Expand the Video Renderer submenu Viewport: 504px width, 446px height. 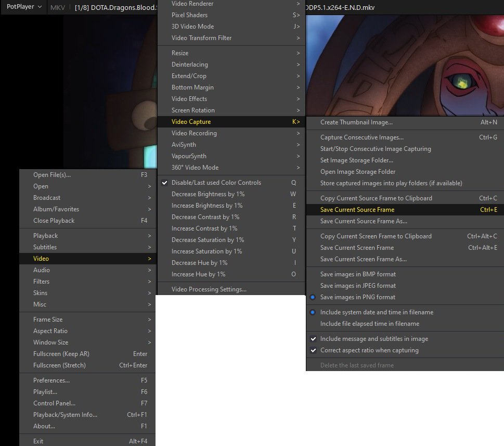(x=231, y=4)
